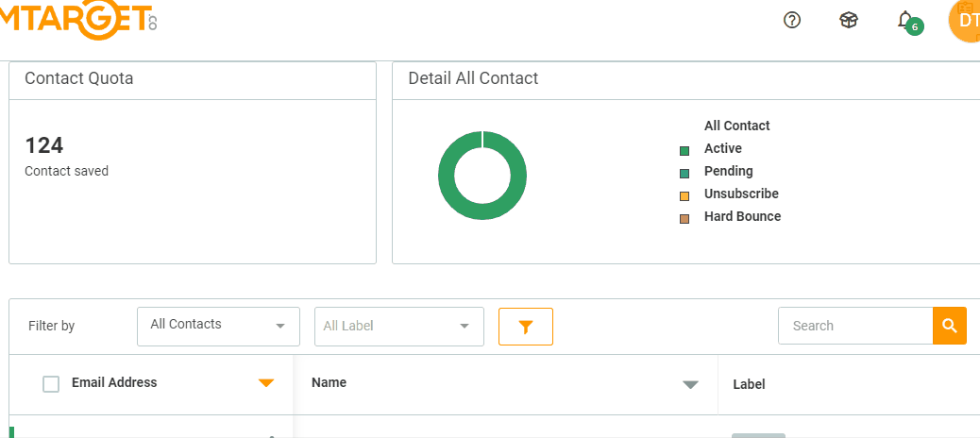The width and height of the screenshot is (980, 438).
Task: Click the Label column header
Action: tap(749, 384)
